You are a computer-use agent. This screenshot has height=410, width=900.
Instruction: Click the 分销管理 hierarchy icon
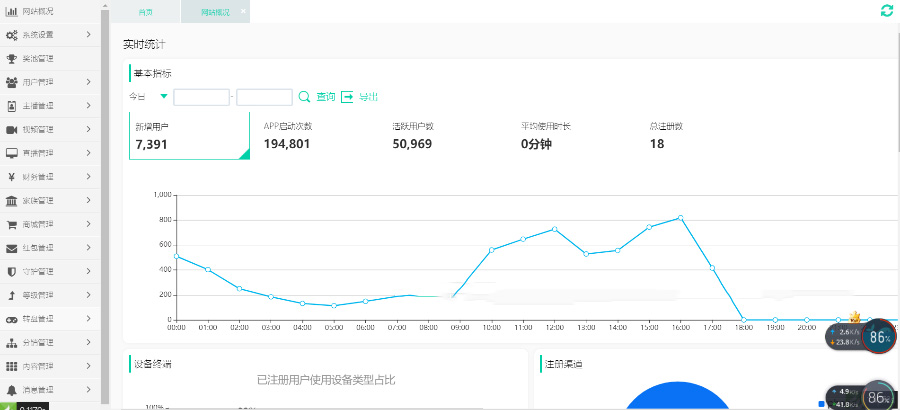pos(11,343)
